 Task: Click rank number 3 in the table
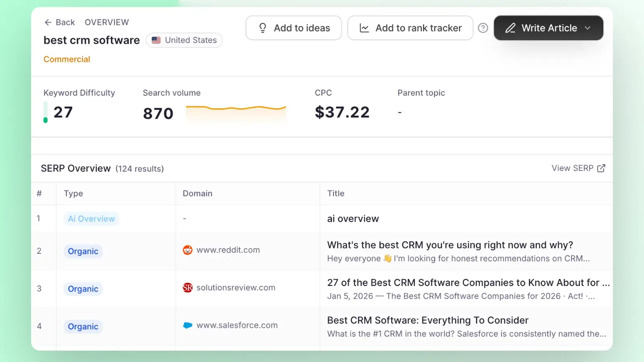point(39,288)
